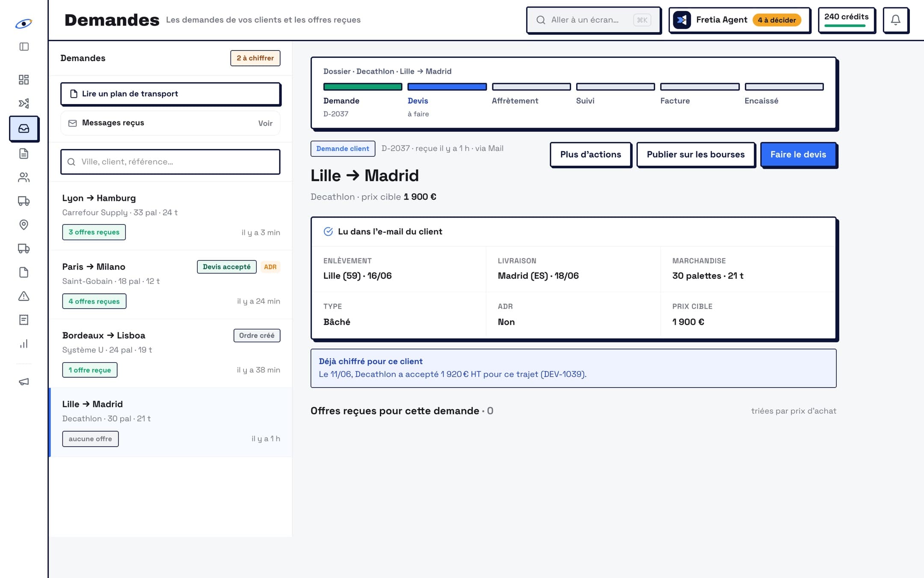Click the Devis accepté badge

(x=227, y=267)
